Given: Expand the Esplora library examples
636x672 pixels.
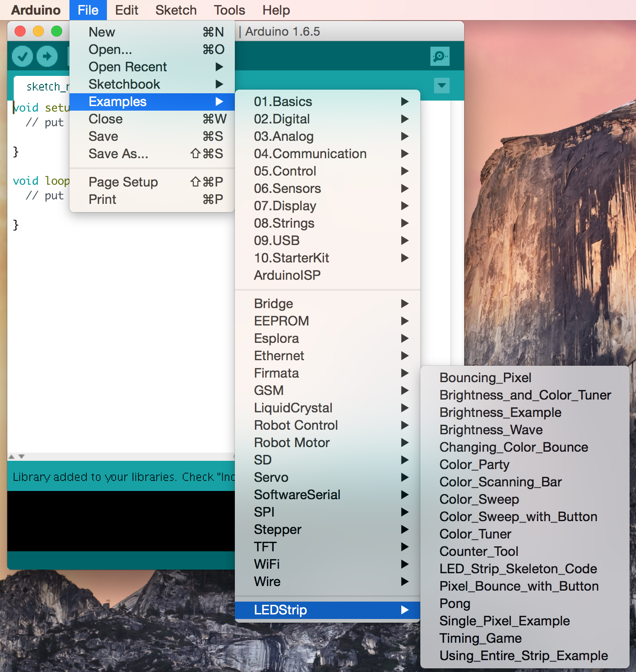Looking at the screenshot, I should [328, 338].
